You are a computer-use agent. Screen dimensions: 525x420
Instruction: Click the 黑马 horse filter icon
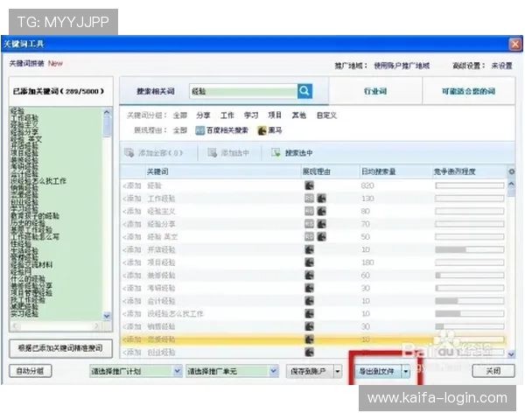[262, 130]
